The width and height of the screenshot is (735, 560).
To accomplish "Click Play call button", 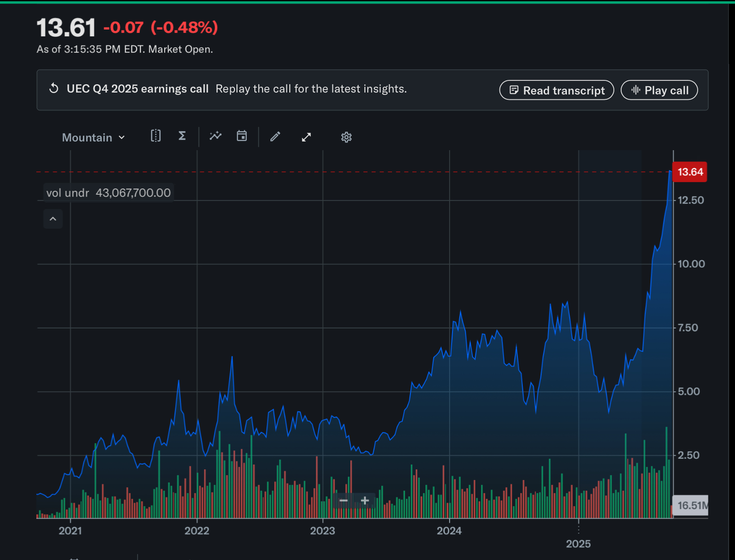I will tap(659, 91).
